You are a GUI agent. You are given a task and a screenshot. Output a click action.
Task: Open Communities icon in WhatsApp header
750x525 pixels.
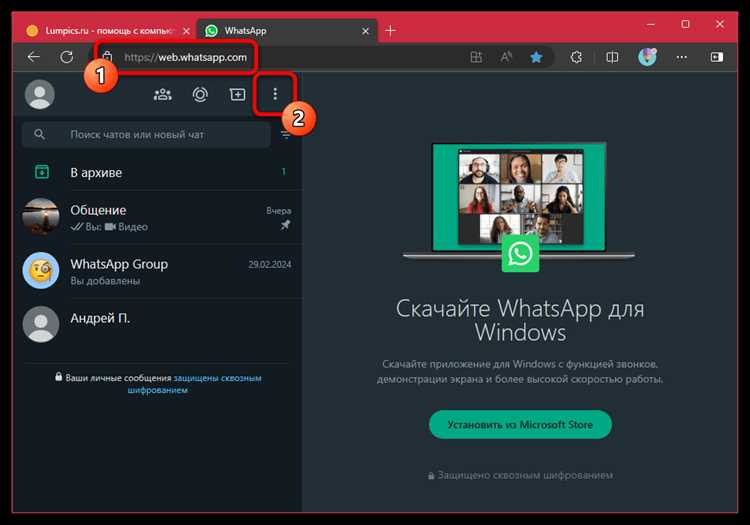[x=163, y=94]
